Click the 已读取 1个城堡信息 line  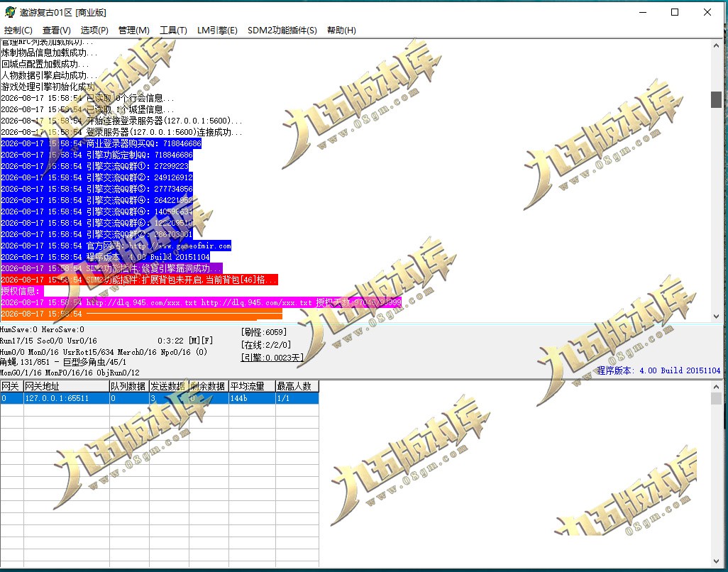pyautogui.click(x=88, y=109)
